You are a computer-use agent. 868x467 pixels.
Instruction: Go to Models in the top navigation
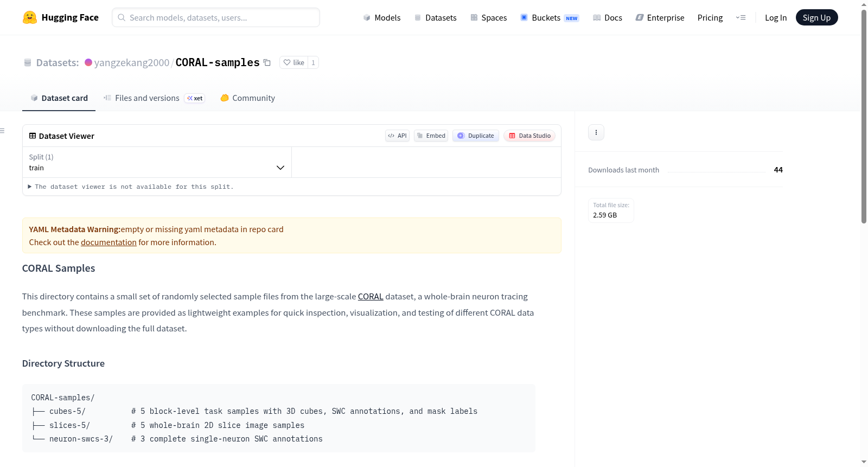coord(382,17)
